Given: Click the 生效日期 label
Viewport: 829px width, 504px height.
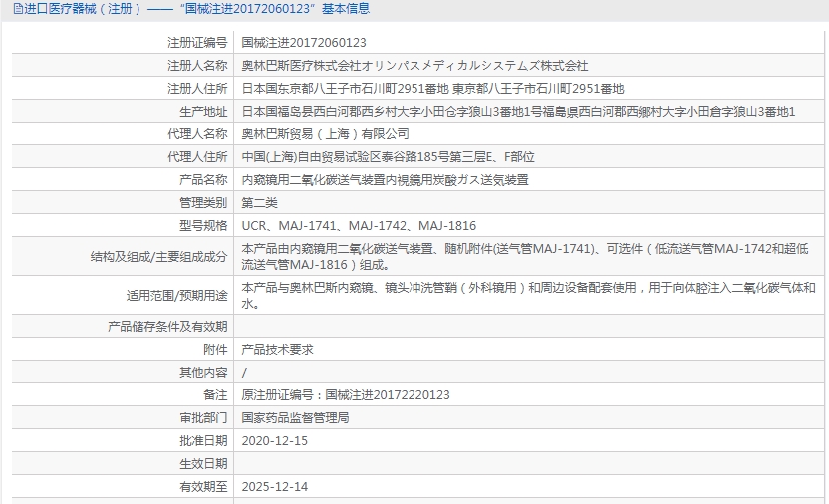Looking at the screenshot, I should point(203,464).
